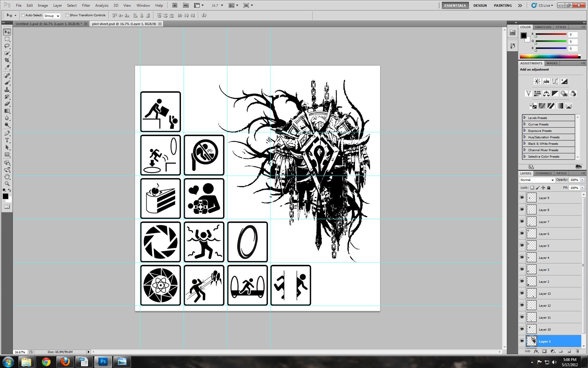Enable Show Transform Controls checkbox
The image size is (588, 368).
click(67, 15)
